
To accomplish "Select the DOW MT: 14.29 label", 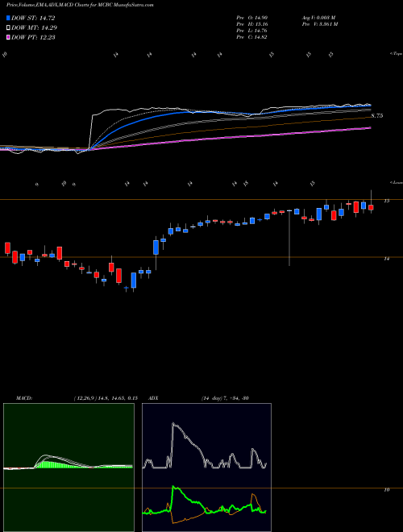I will tap(35, 28).
